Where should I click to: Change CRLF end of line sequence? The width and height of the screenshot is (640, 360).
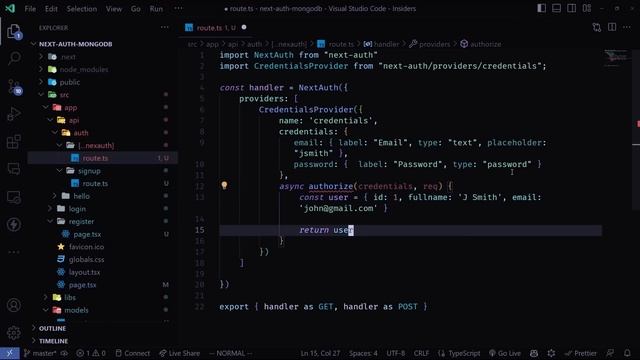tap(421, 353)
